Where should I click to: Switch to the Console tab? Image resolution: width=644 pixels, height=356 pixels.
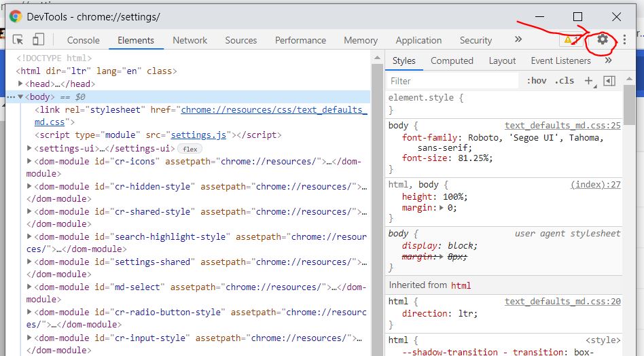(84, 40)
